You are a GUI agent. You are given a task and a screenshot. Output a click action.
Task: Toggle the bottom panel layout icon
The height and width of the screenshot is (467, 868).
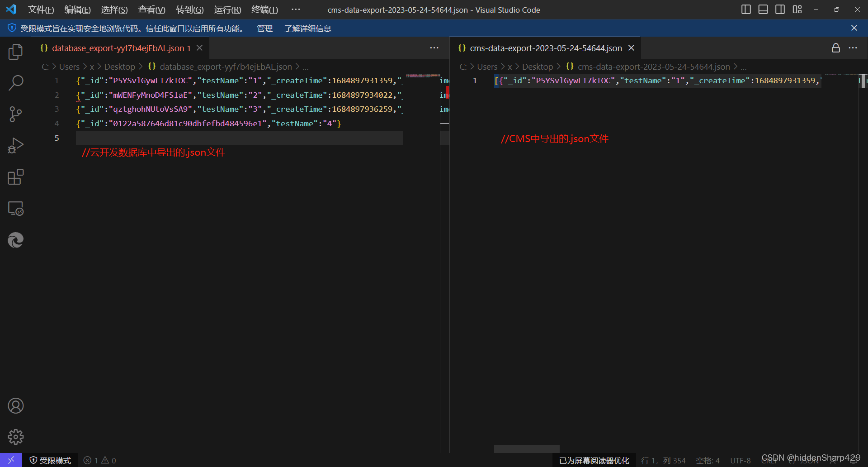pyautogui.click(x=763, y=10)
